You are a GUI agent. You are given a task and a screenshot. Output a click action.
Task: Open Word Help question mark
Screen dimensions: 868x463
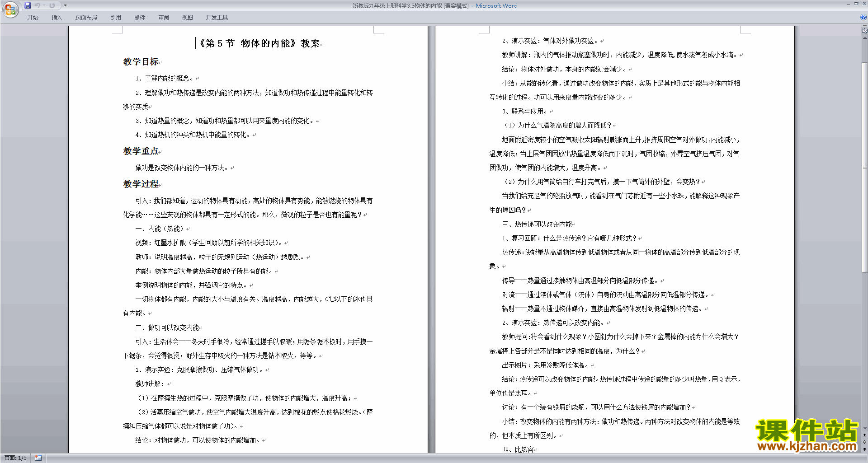(x=863, y=18)
